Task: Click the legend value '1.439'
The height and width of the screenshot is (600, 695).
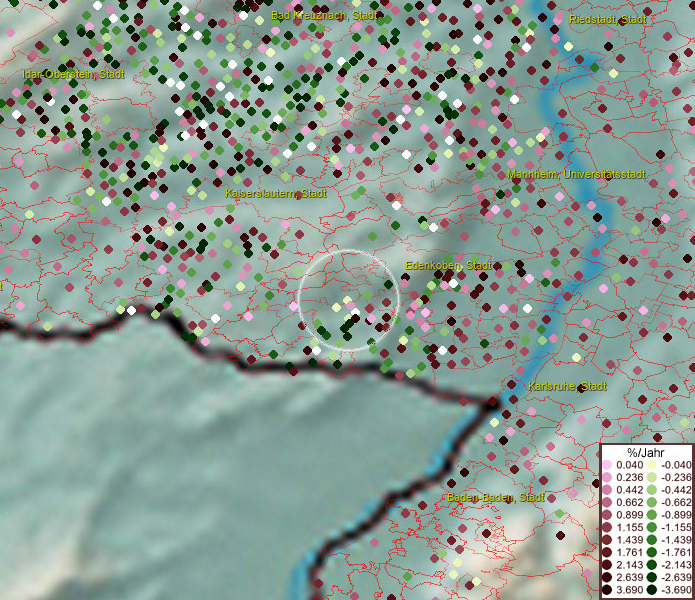Action: click(x=629, y=540)
